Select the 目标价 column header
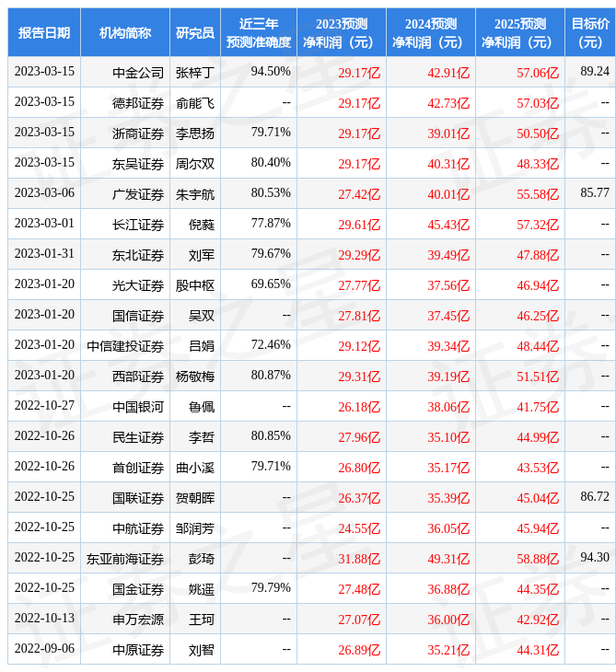 tap(589, 32)
